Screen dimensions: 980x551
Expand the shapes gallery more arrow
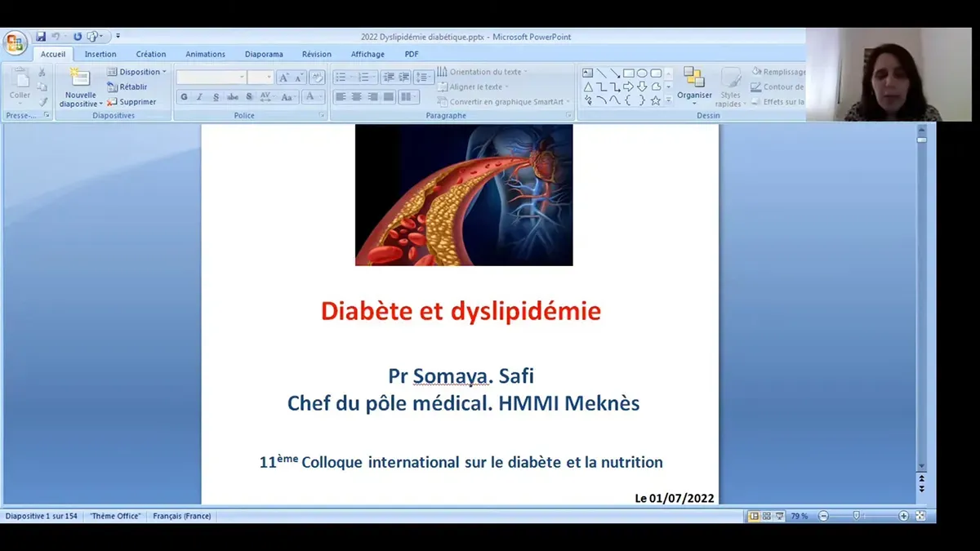pos(668,100)
